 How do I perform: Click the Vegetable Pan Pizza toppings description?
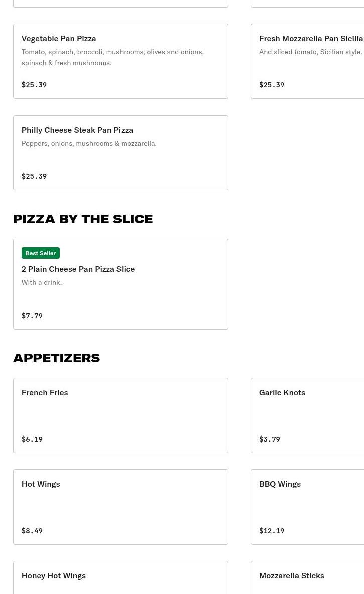pos(112,57)
